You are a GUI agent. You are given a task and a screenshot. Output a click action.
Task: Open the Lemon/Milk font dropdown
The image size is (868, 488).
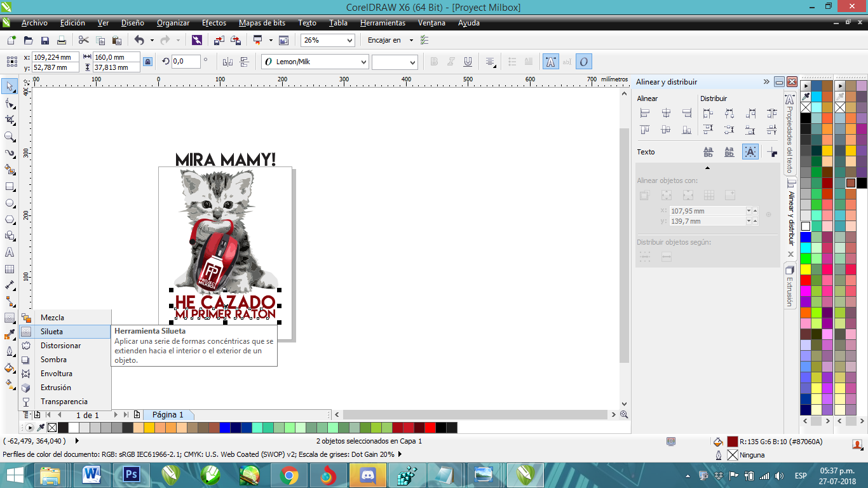click(x=363, y=62)
